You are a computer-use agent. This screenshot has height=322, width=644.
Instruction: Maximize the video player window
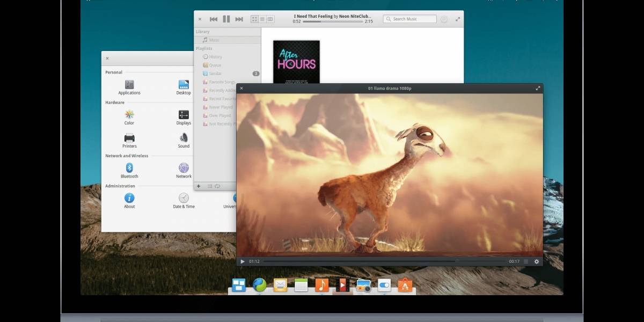click(x=538, y=88)
